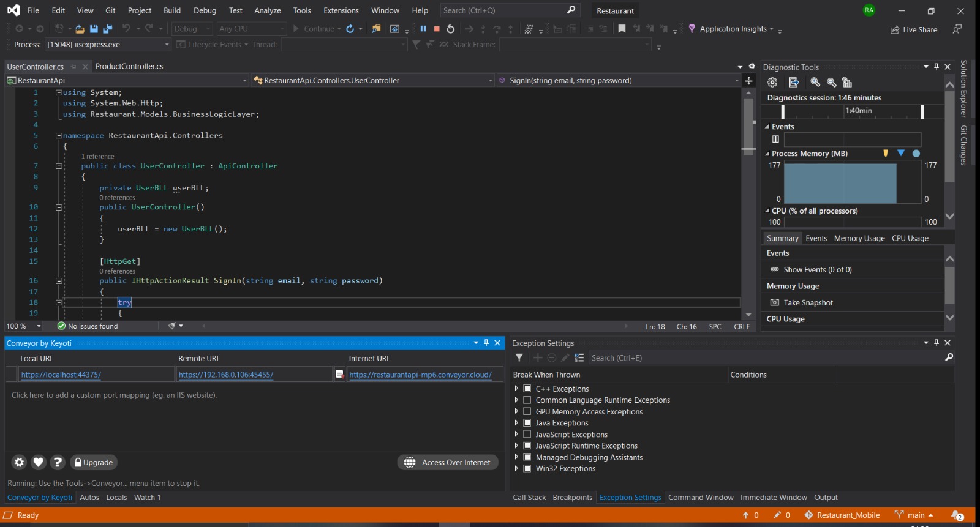Screen dimensions: 980x527
Task: Toggle C++ Exceptions checkbox
Action: click(527, 389)
